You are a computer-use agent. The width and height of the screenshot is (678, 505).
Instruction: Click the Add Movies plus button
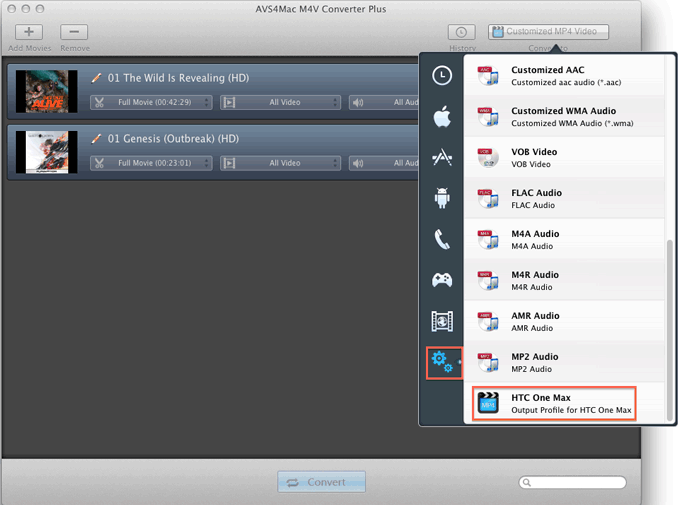[x=29, y=32]
